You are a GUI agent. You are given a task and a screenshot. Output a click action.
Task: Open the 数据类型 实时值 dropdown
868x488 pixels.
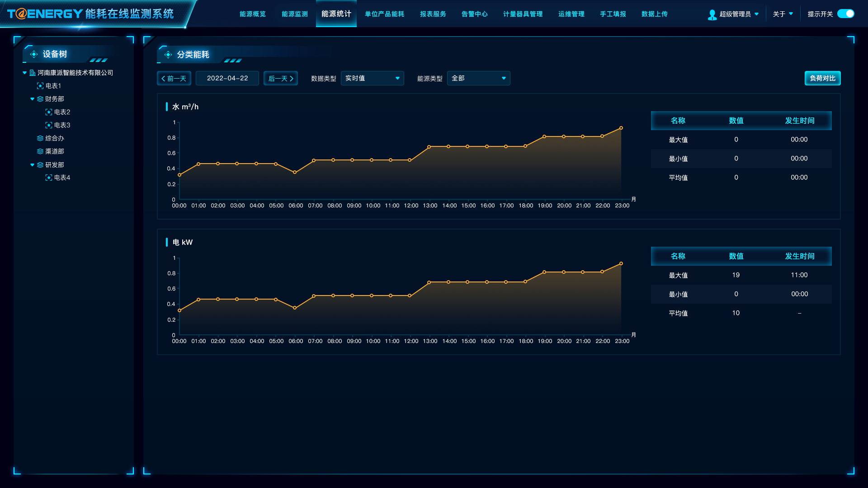tap(372, 78)
